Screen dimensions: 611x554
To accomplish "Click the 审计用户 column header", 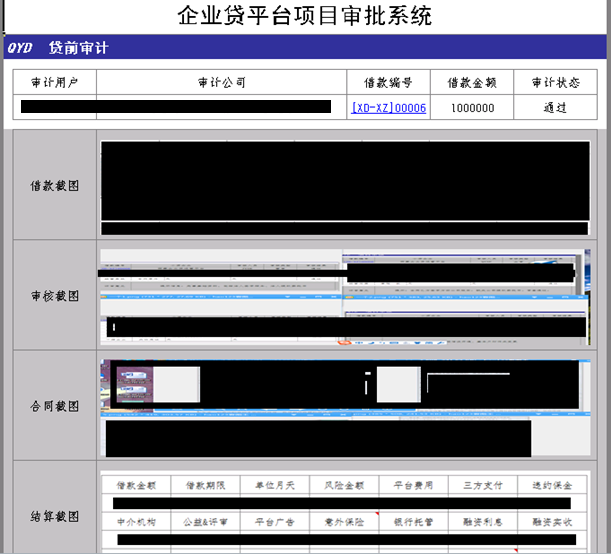I will pyautogui.click(x=55, y=82).
